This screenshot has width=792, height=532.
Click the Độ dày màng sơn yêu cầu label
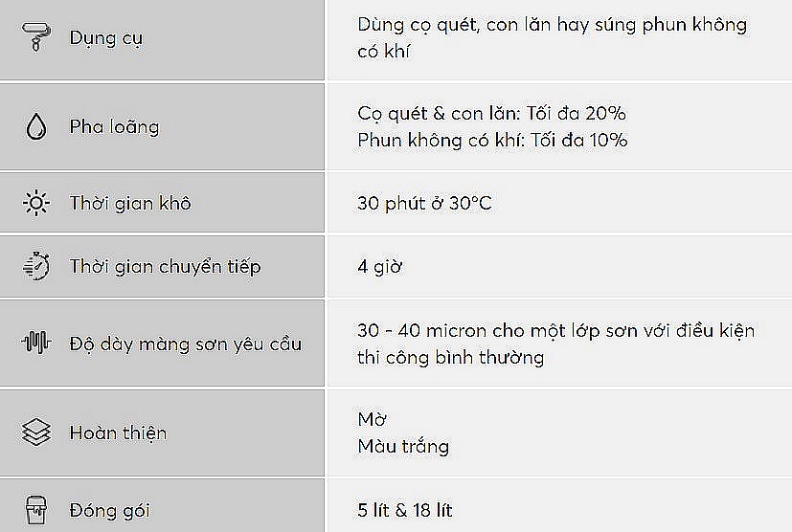[185, 343]
